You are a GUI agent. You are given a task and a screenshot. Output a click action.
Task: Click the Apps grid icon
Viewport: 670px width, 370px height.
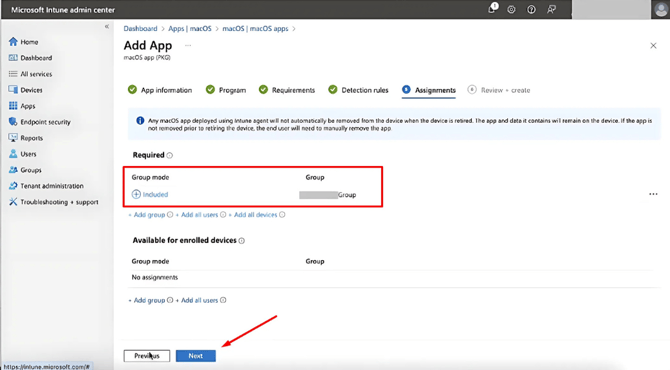click(13, 106)
